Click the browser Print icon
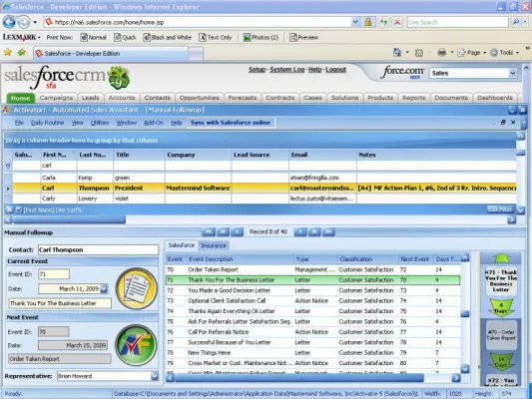 [441, 53]
